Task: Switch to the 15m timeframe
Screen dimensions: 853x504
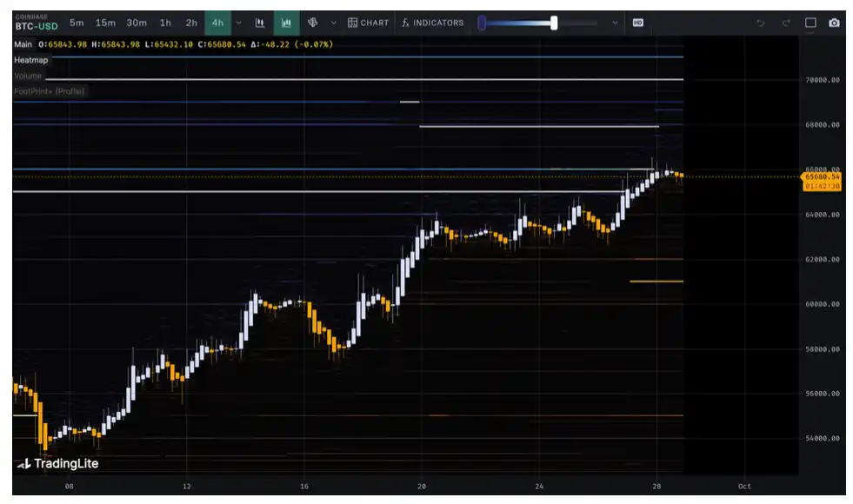Action: [105, 23]
